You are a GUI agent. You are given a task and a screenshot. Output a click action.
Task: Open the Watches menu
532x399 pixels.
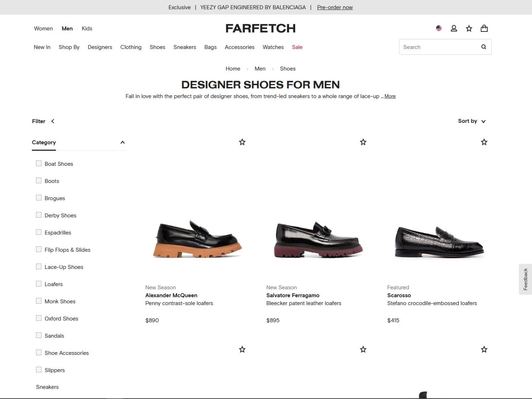[273, 47]
